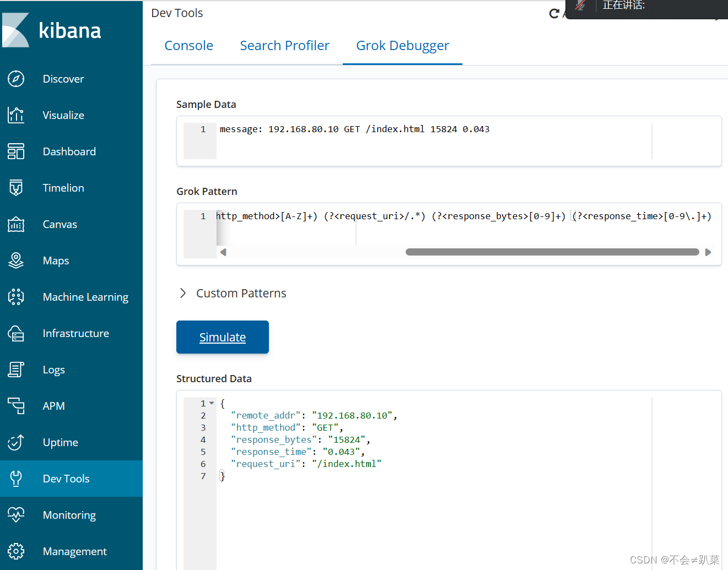The width and height of the screenshot is (728, 570).
Task: Click the Maps pin icon
Action: (16, 260)
